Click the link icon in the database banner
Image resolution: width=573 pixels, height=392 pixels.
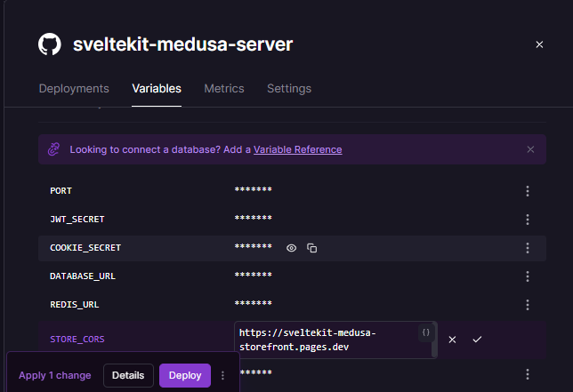click(x=53, y=149)
